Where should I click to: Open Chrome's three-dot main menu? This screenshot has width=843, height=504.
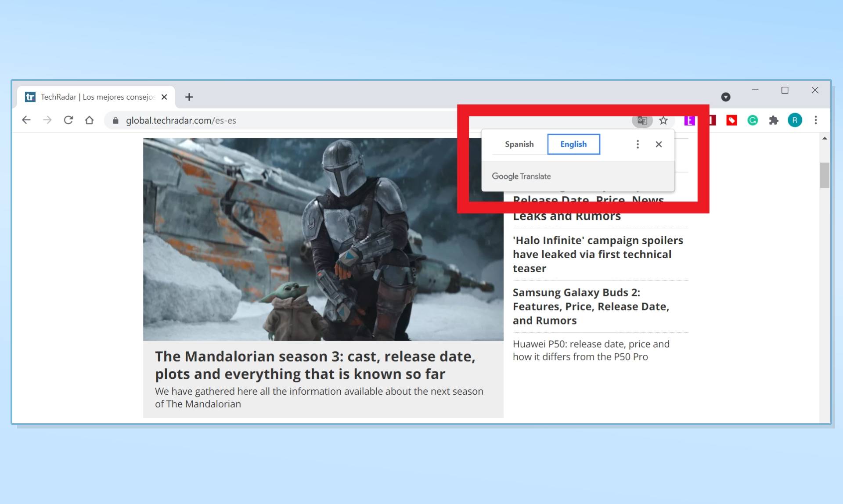pyautogui.click(x=816, y=120)
